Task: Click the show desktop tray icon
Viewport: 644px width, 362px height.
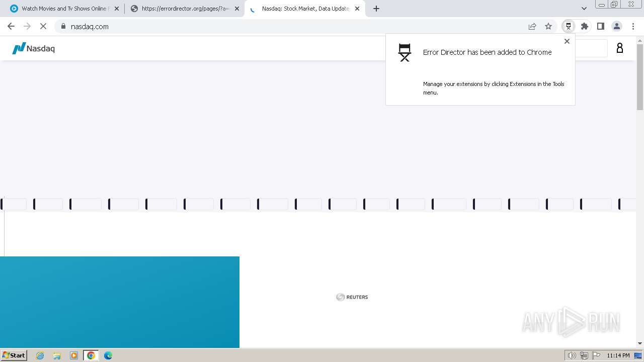Action: tap(638, 355)
